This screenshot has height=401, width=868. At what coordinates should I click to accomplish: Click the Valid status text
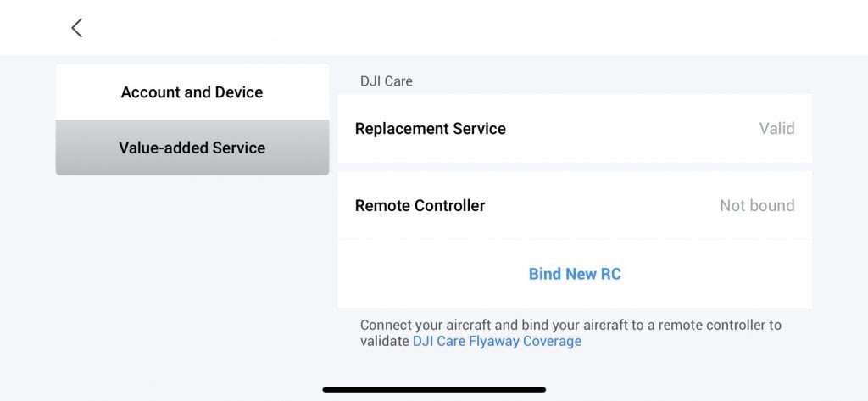tap(776, 129)
